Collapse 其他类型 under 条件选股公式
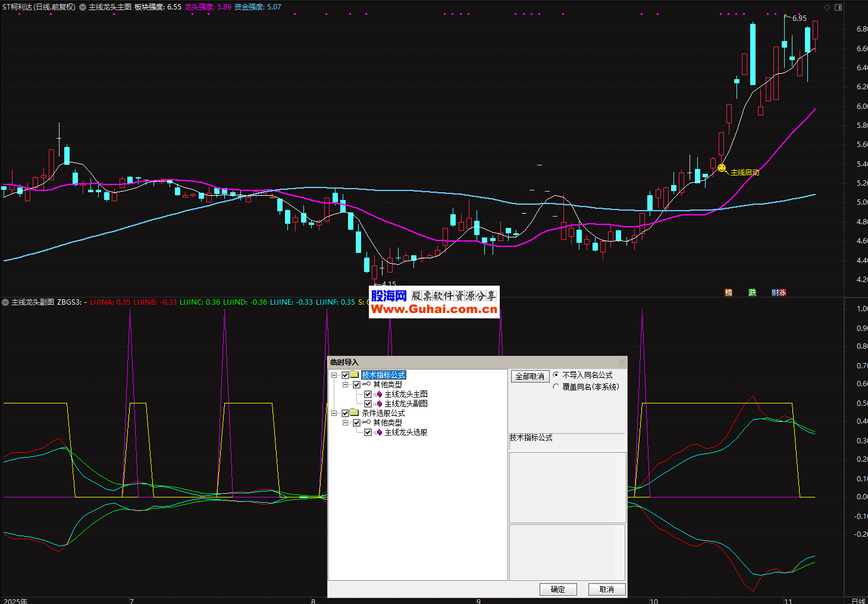The width and height of the screenshot is (868, 604). tap(346, 423)
